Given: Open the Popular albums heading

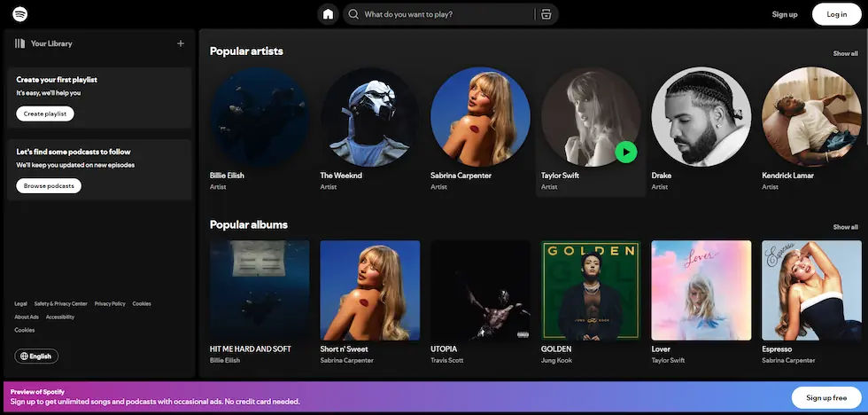Looking at the screenshot, I should coord(249,224).
